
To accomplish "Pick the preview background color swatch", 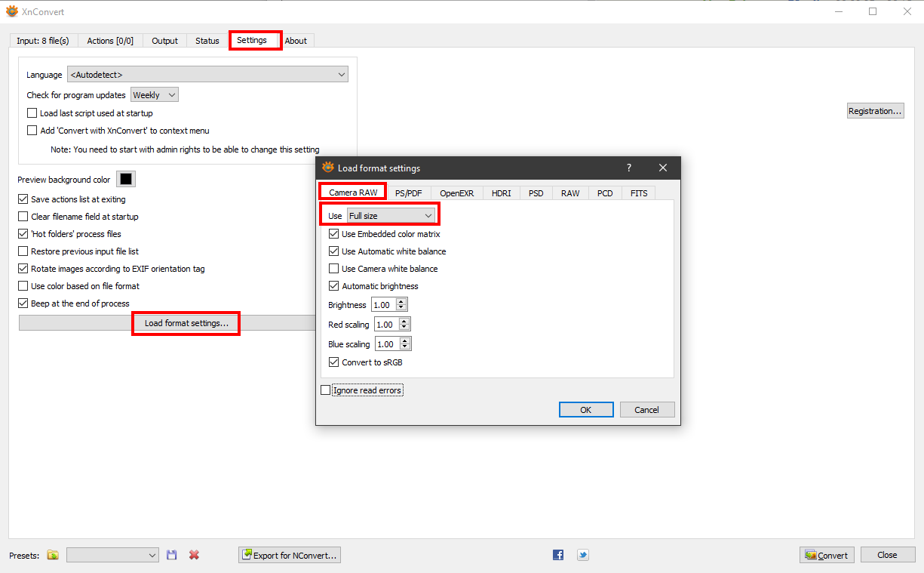I will (126, 180).
